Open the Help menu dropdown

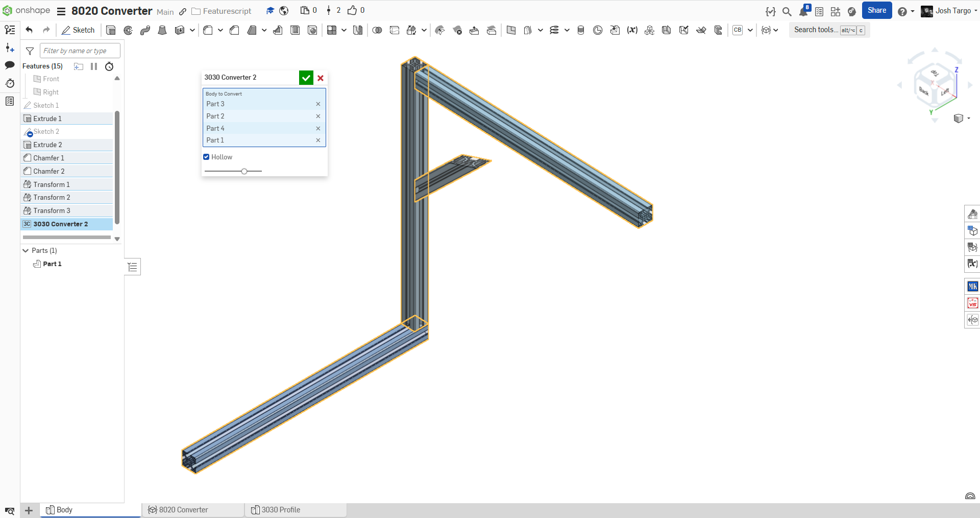pos(906,11)
